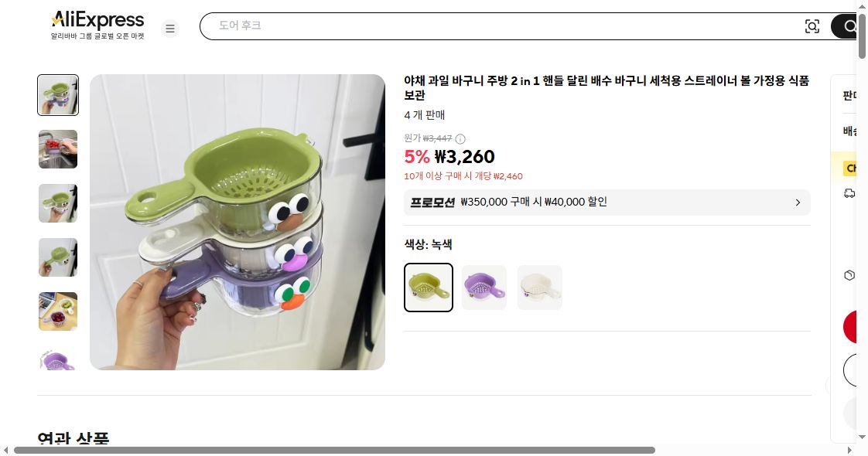Screen dimensions: 868x456
Task: Click the delivery truck icon in right sidebar
Action: coord(849,193)
